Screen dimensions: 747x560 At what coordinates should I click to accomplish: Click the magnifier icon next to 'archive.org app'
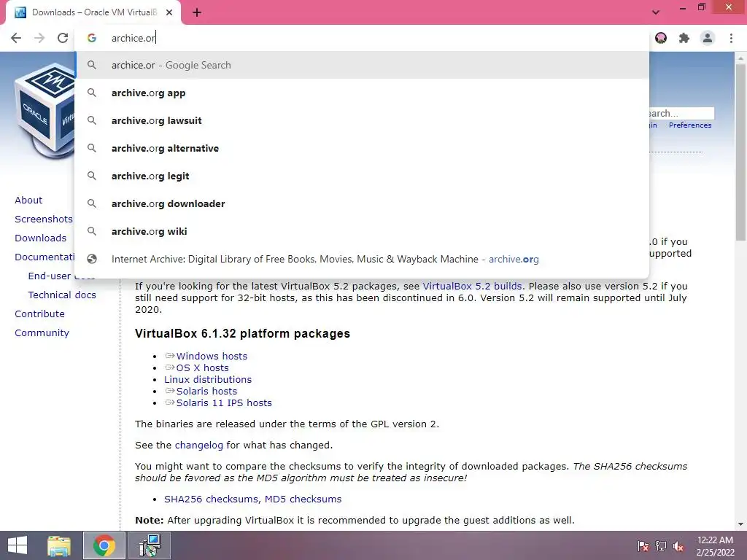tap(92, 93)
